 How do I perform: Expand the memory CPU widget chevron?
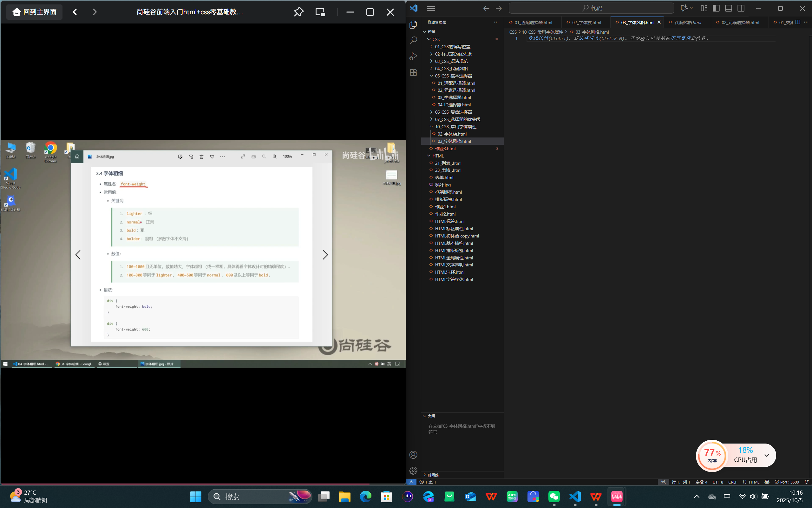[x=766, y=455]
